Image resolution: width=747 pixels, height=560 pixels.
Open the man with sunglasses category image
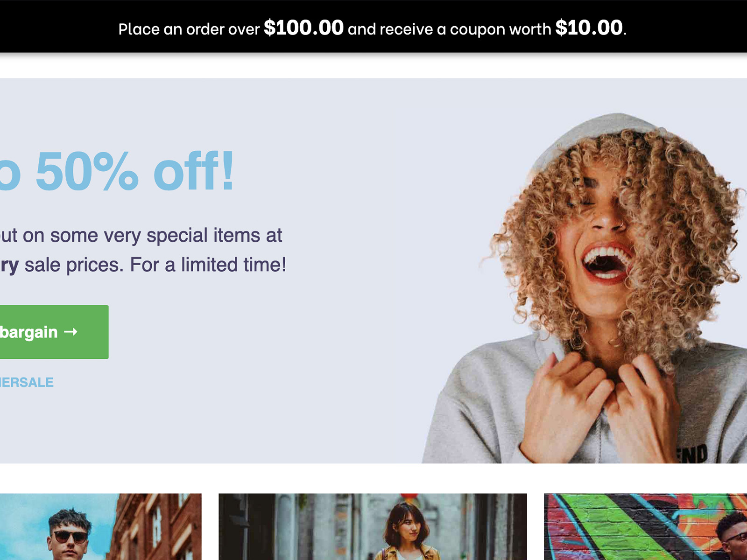(x=101, y=527)
